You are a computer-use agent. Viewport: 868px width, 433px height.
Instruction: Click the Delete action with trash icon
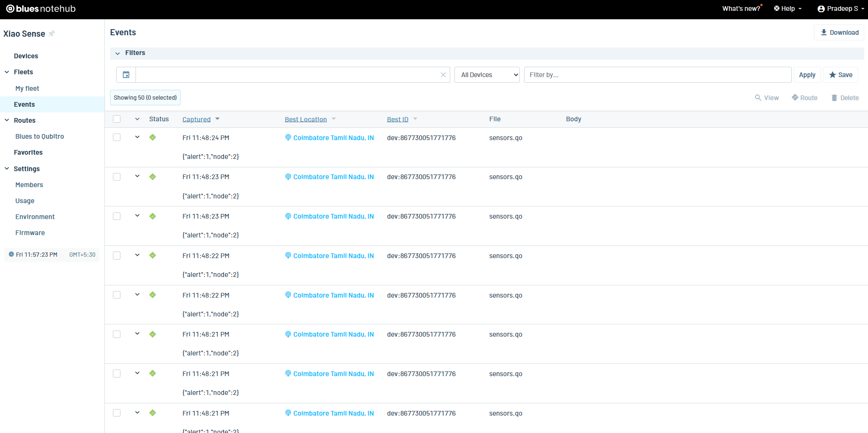click(845, 98)
